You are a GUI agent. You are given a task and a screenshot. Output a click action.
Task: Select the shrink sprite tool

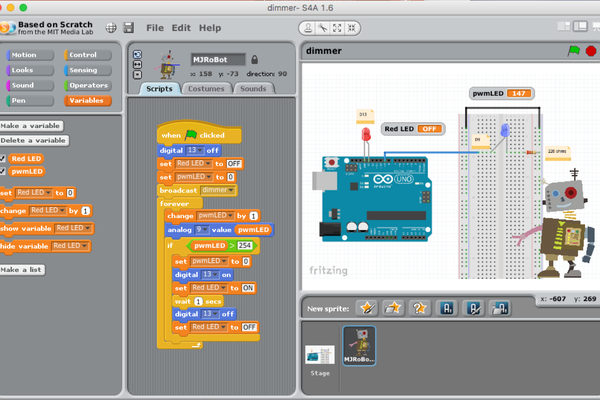pos(351,28)
